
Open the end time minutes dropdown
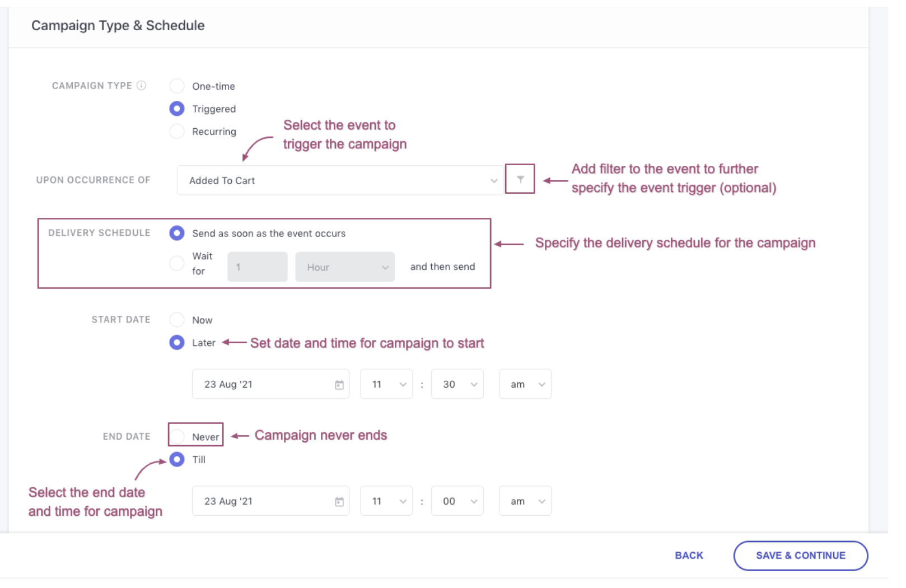coord(457,502)
